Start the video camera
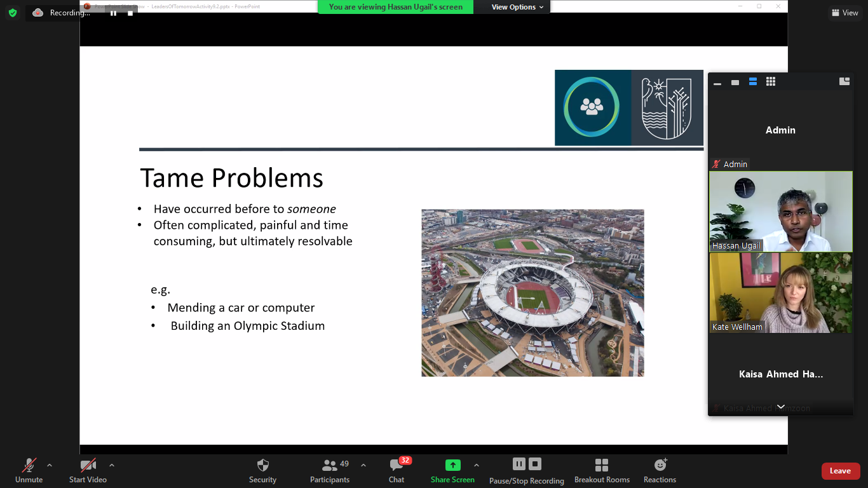 88,471
